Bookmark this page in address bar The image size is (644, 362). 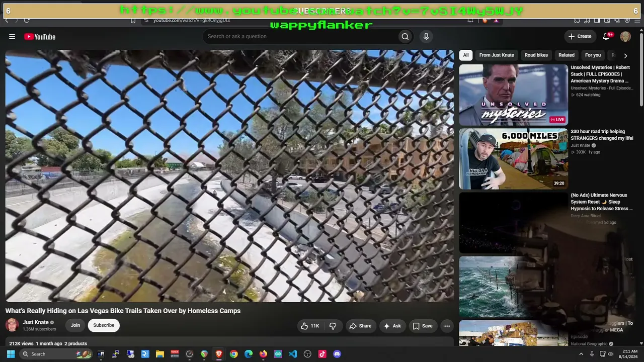click(133, 20)
